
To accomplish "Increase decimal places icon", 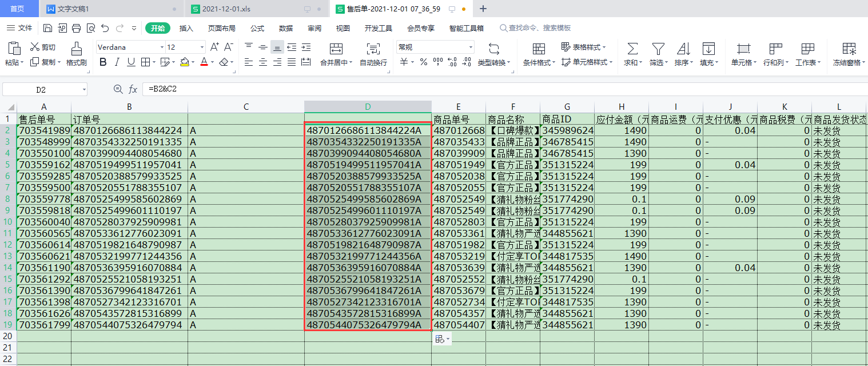I will (452, 62).
